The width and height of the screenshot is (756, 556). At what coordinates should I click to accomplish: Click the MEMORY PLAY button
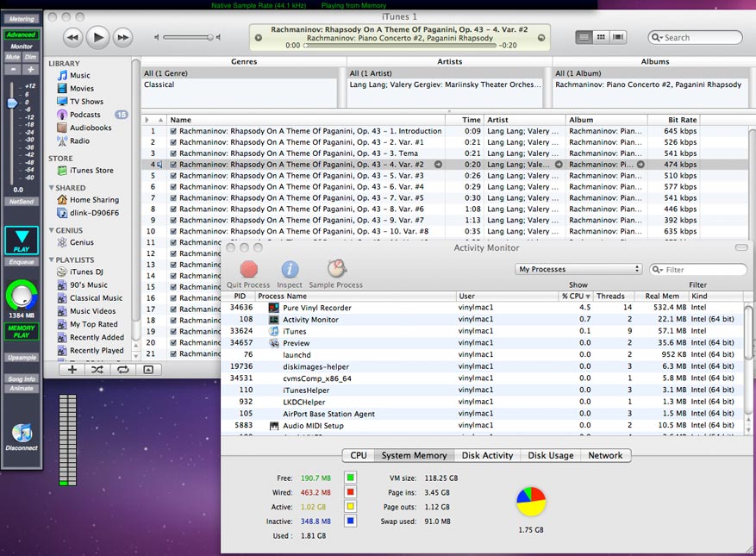pos(22,331)
